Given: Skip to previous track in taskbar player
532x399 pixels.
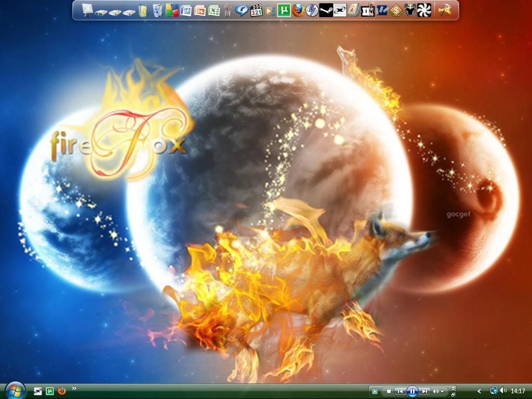Looking at the screenshot, I should 400,392.
